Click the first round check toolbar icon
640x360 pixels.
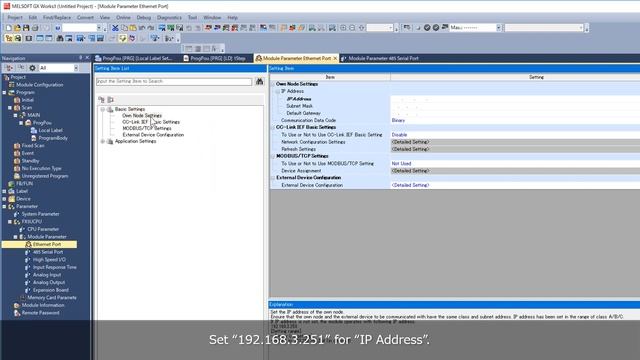coord(427,28)
